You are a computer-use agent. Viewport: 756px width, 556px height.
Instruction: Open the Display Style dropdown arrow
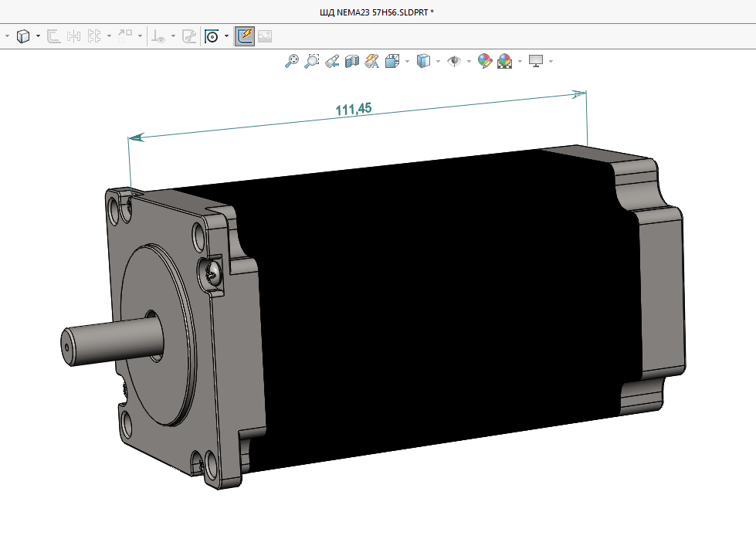438,62
